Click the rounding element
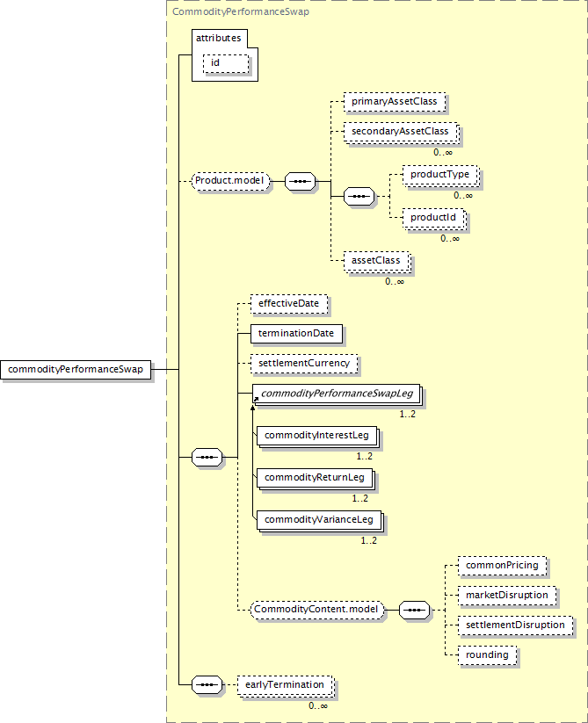This screenshot has height=723, width=588. (x=487, y=655)
